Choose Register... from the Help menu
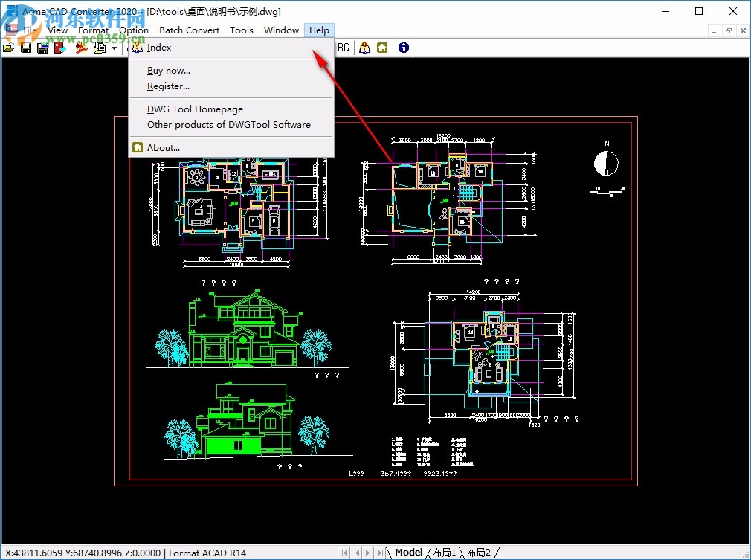 pos(231,86)
